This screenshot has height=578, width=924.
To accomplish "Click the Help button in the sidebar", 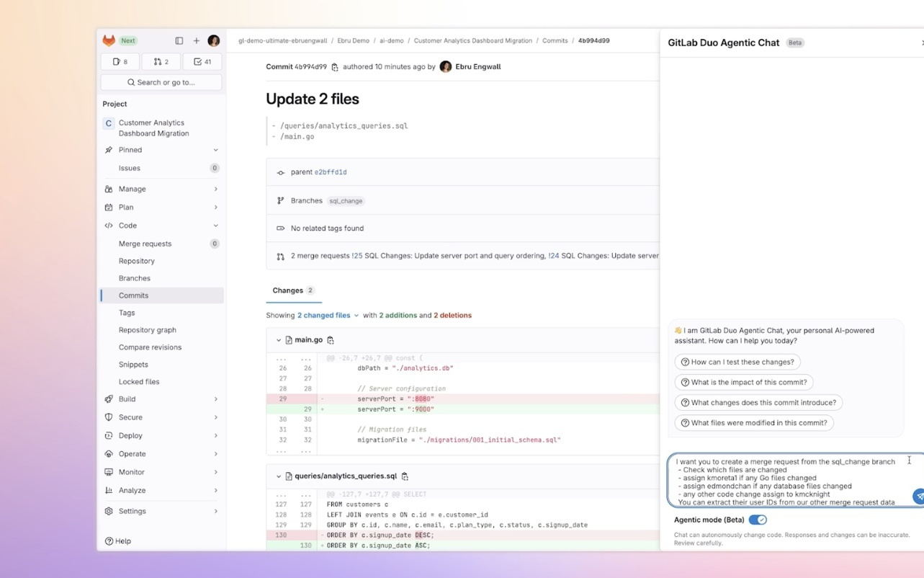I will coord(118,541).
